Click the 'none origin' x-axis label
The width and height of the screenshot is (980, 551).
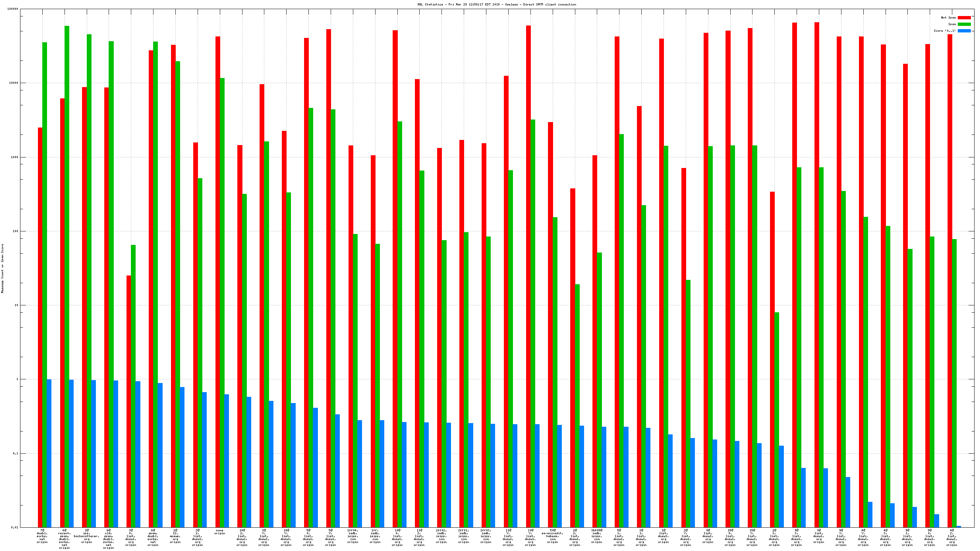219,532
